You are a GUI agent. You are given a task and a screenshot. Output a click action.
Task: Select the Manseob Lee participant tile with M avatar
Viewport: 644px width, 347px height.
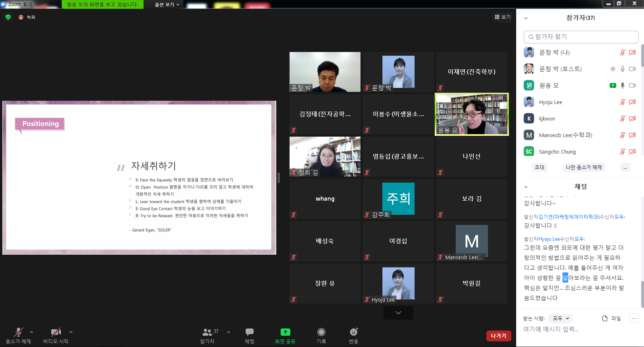pyautogui.click(x=472, y=241)
